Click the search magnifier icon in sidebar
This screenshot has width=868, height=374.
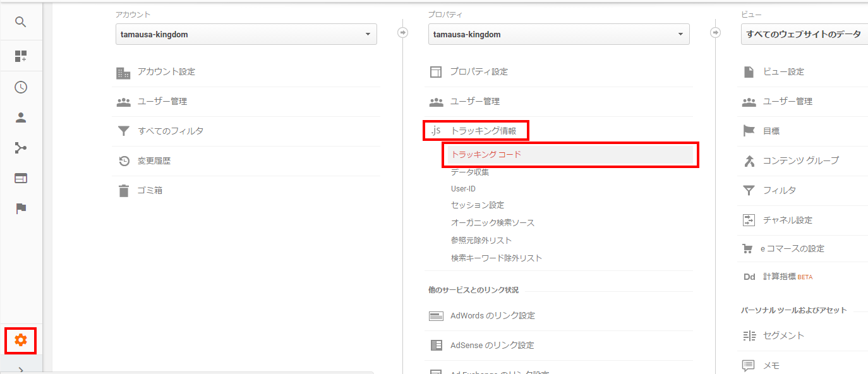point(21,22)
